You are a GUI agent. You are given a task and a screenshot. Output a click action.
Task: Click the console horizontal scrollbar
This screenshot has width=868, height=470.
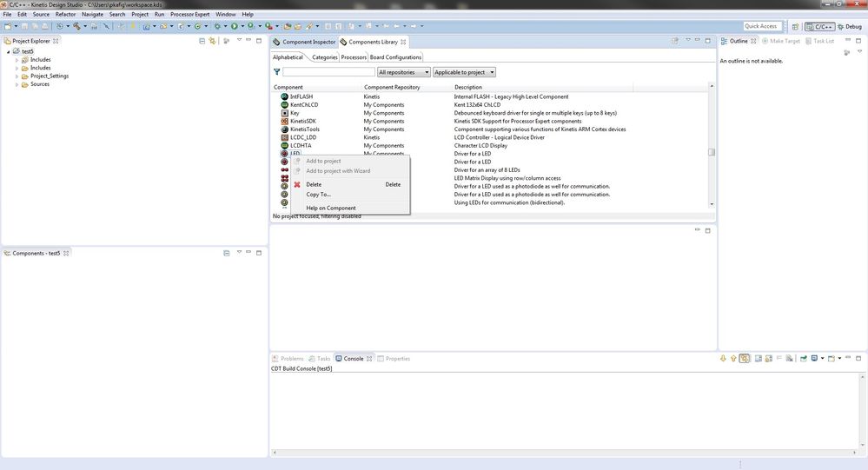click(566, 453)
